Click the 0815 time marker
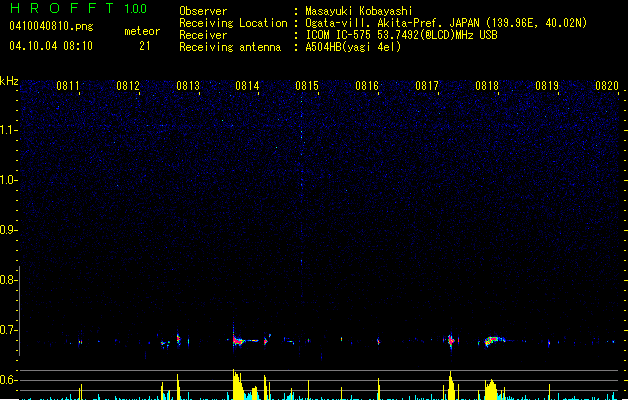The width and height of the screenshot is (629, 400). pyautogui.click(x=307, y=86)
